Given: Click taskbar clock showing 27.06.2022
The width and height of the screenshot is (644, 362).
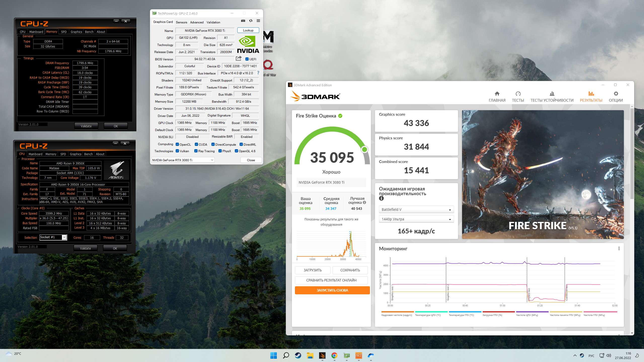Looking at the screenshot, I should click(623, 355).
